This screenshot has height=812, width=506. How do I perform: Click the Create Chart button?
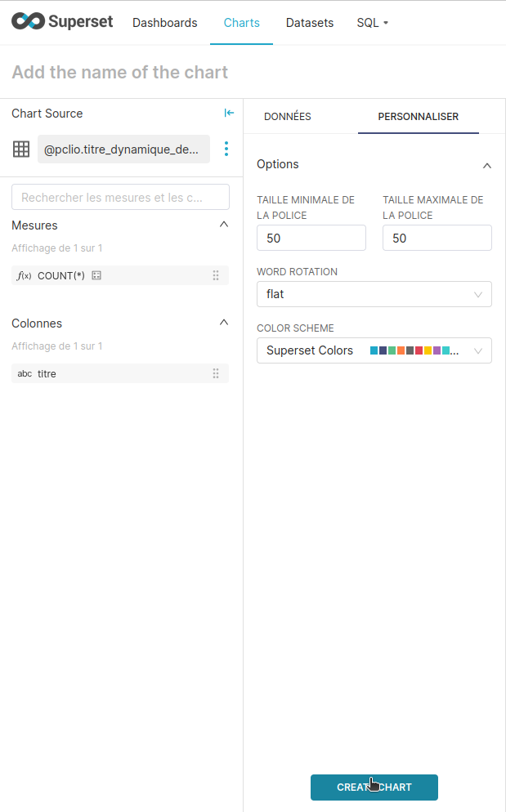pyautogui.click(x=374, y=787)
